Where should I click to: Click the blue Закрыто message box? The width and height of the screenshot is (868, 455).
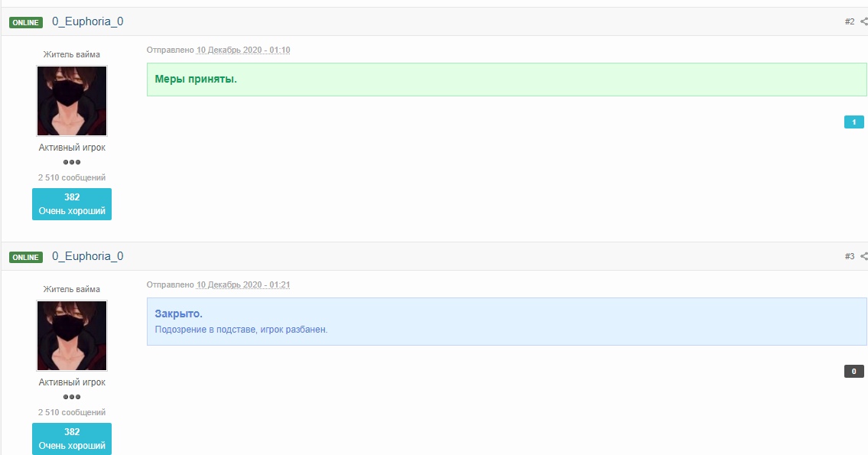pyautogui.click(x=506, y=321)
